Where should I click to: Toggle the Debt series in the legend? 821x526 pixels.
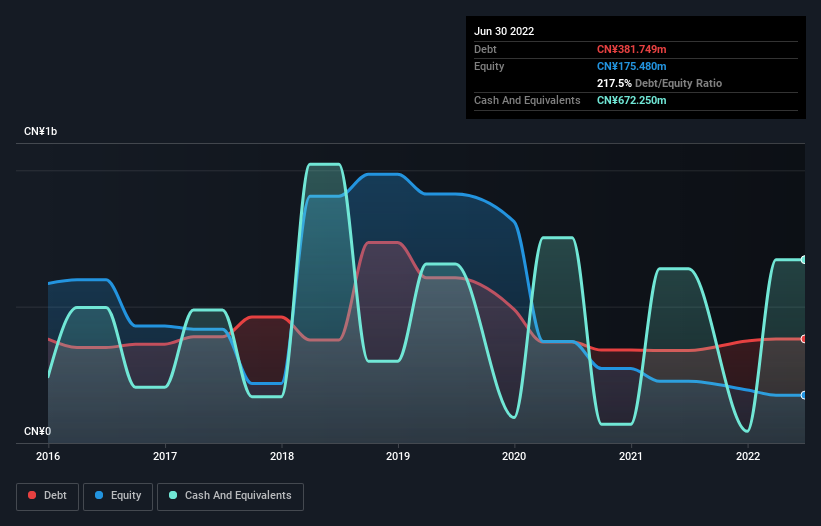pos(47,496)
